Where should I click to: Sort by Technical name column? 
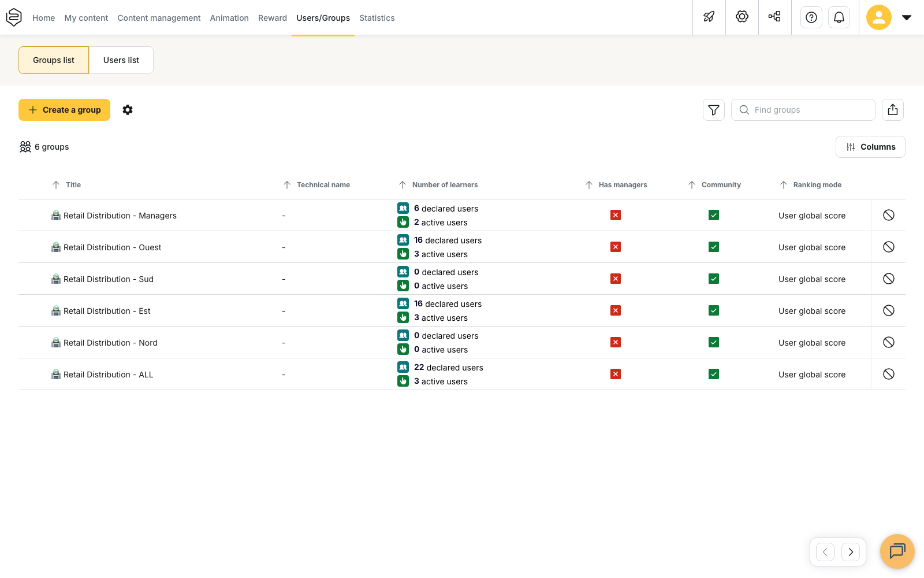316,185
